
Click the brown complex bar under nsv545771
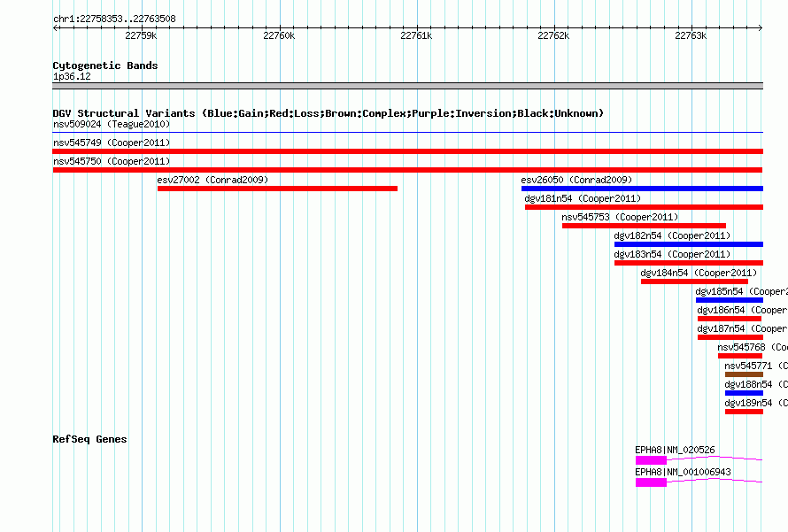coord(744,374)
